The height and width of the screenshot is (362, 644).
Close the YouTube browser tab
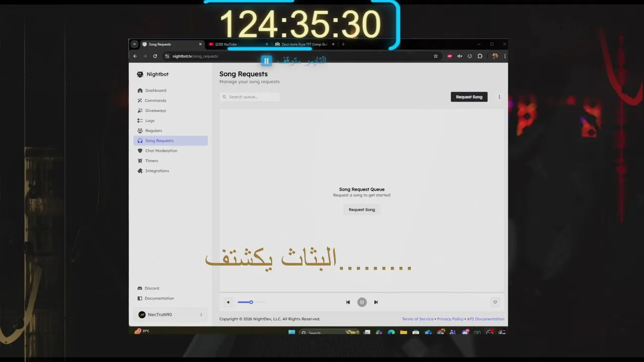point(267,44)
